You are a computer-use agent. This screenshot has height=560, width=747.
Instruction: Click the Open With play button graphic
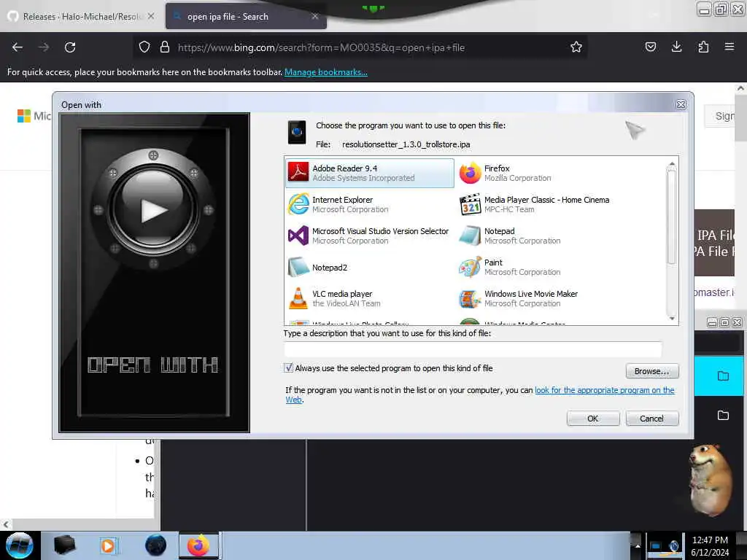(x=153, y=210)
